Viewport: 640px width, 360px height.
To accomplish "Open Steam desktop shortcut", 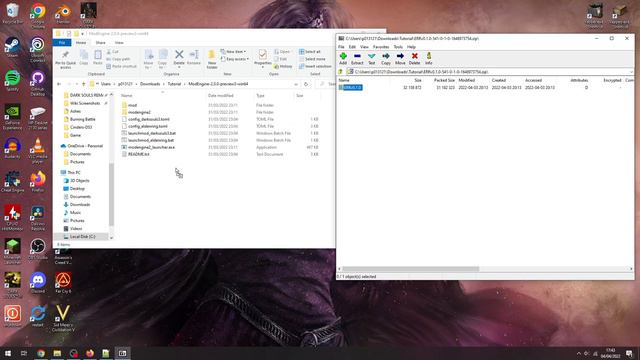I will tap(12, 47).
